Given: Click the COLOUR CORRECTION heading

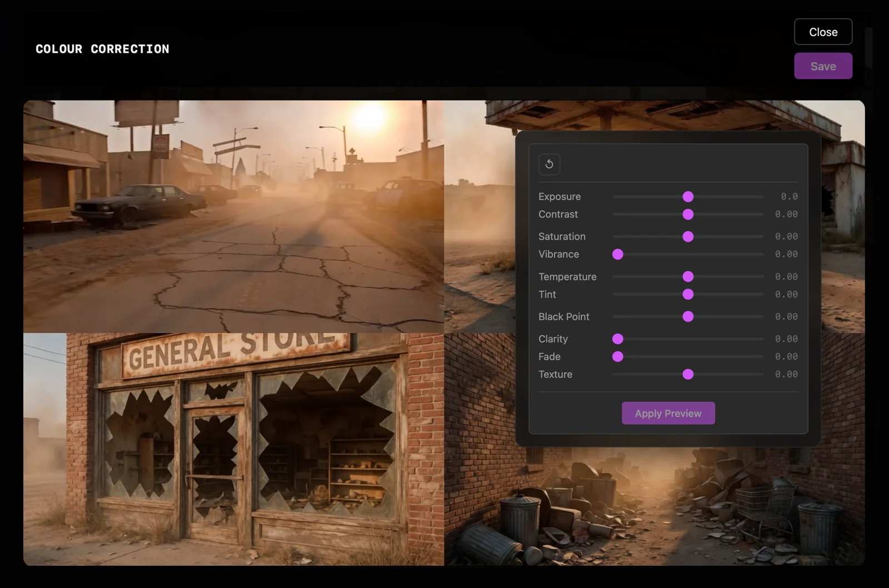Looking at the screenshot, I should 102,49.
